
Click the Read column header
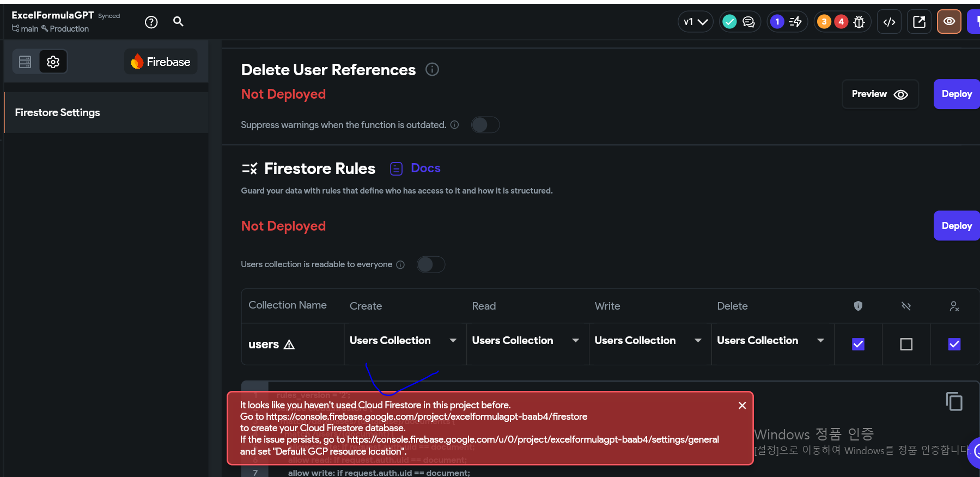(484, 306)
